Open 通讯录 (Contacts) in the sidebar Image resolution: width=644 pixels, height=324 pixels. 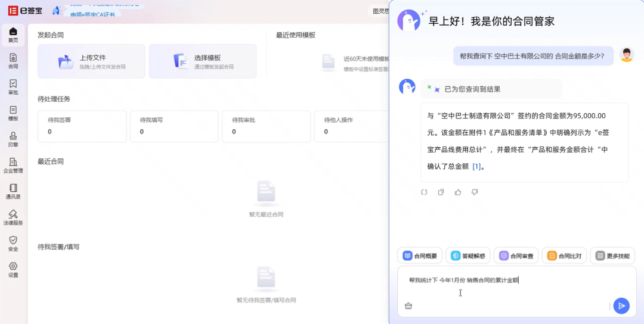pos(13,191)
